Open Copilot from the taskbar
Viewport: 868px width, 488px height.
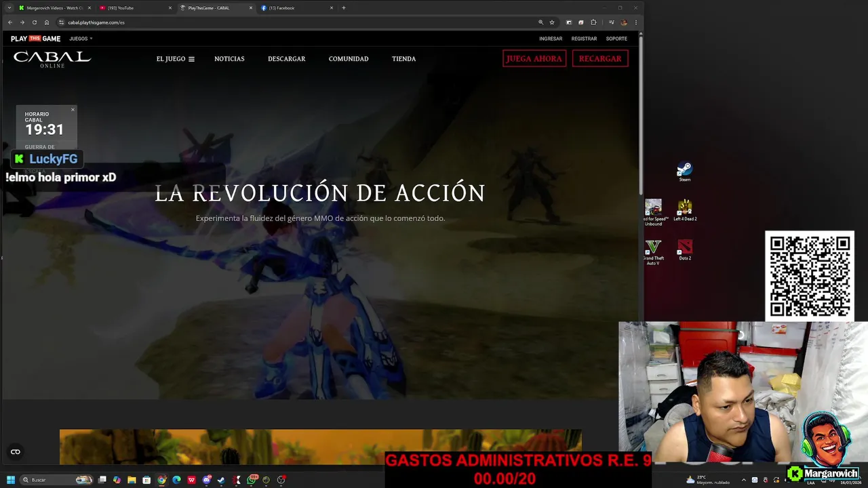pyautogui.click(x=117, y=480)
